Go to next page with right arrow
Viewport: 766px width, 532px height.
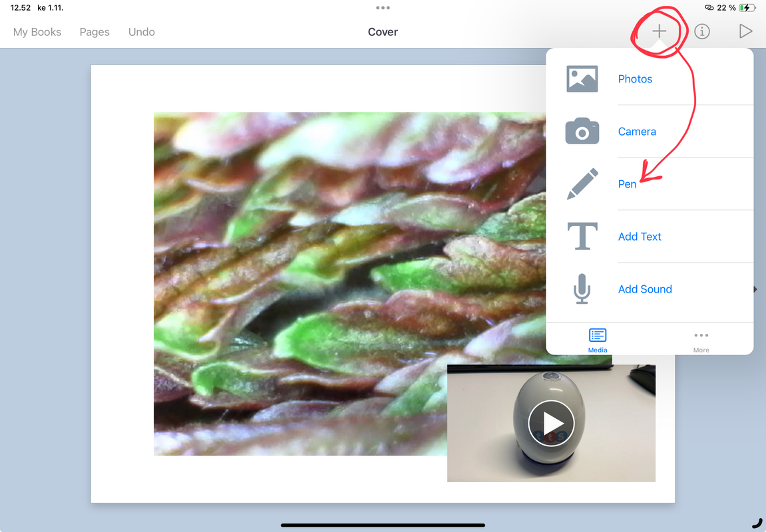click(x=755, y=289)
